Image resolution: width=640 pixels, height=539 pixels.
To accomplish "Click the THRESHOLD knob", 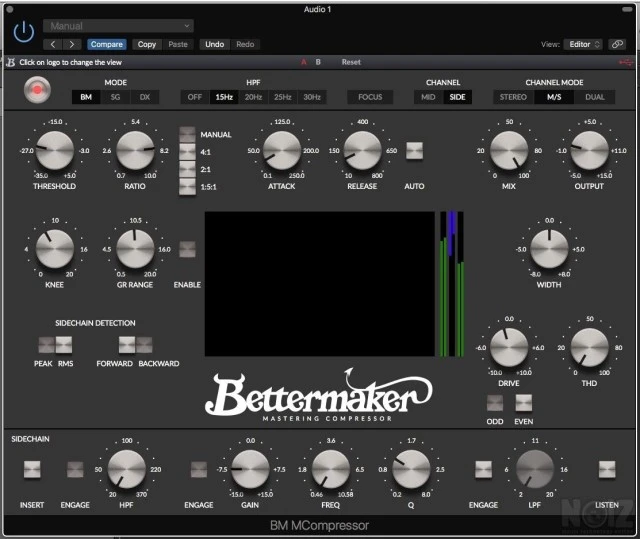I will pos(55,151).
